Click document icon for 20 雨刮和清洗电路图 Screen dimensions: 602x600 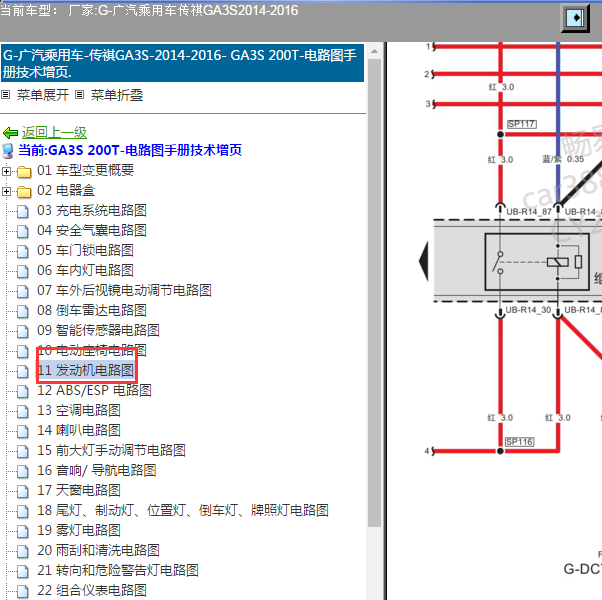click(x=23, y=551)
